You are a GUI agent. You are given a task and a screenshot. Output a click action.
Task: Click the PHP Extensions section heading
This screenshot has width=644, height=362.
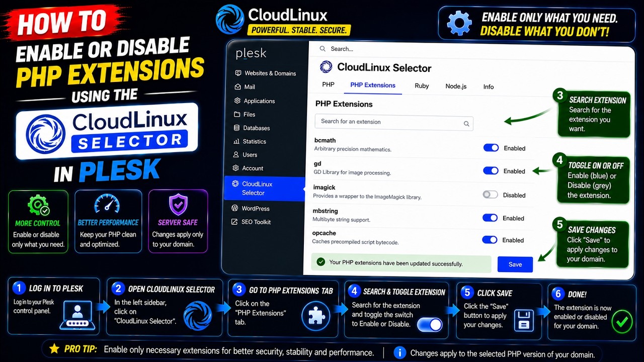[344, 104]
